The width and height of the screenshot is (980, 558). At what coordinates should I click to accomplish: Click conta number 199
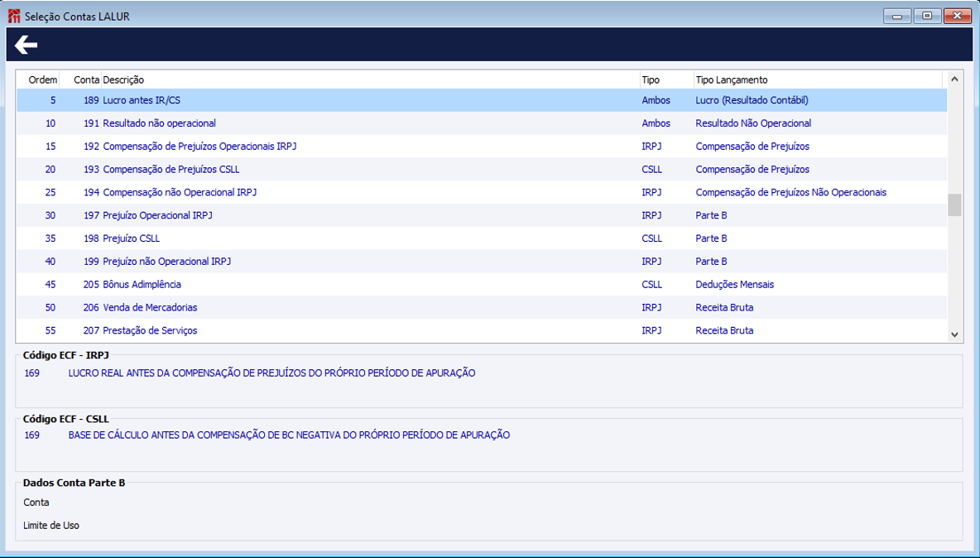91,262
